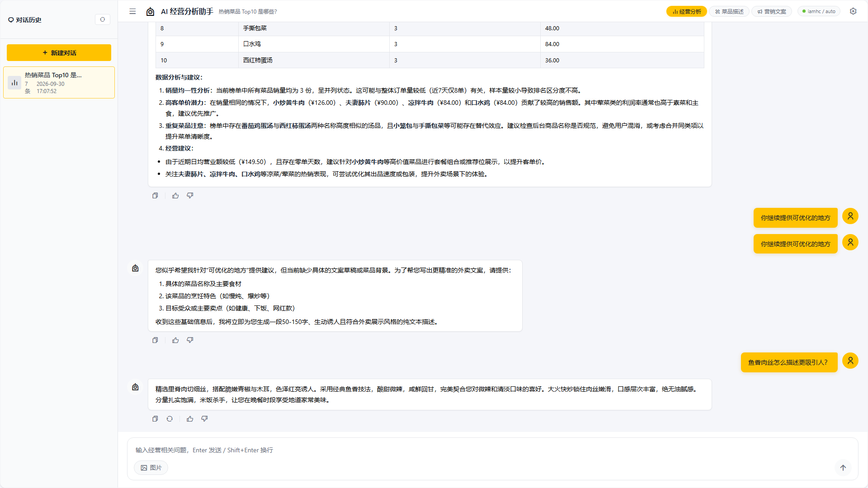Screen dimensions: 868x488
Task: Send message with the up-arrow button
Action: 843,468
